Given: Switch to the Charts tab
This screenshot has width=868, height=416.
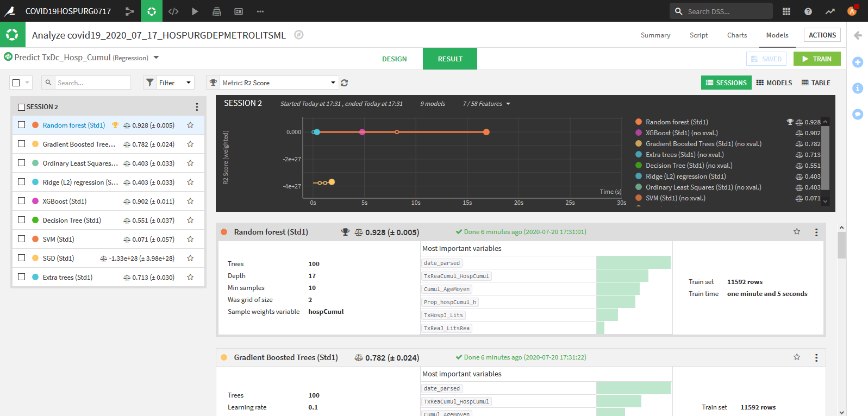Looking at the screenshot, I should click(736, 35).
